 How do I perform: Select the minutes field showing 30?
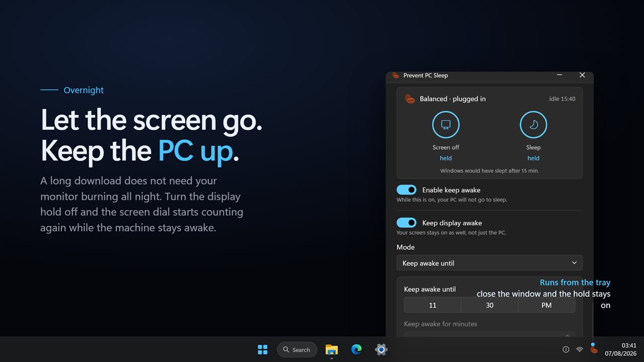(x=490, y=305)
